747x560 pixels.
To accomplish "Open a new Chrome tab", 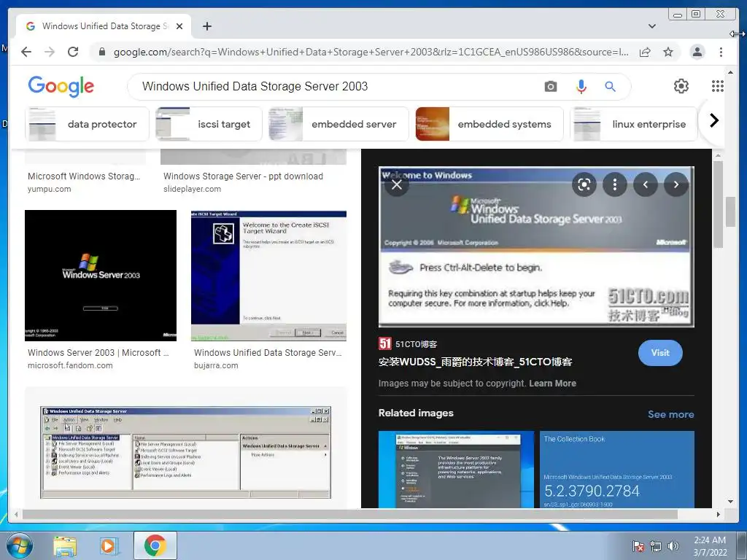I will pos(206,26).
